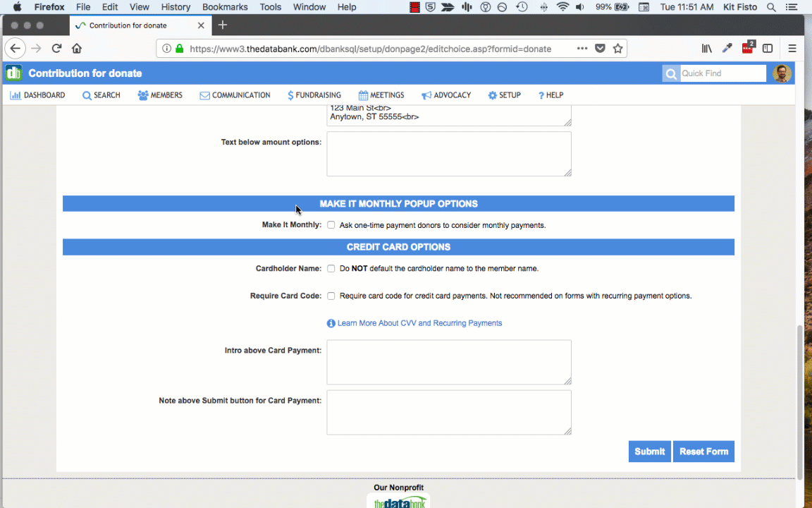Focus the Text below amount options box

tap(449, 154)
